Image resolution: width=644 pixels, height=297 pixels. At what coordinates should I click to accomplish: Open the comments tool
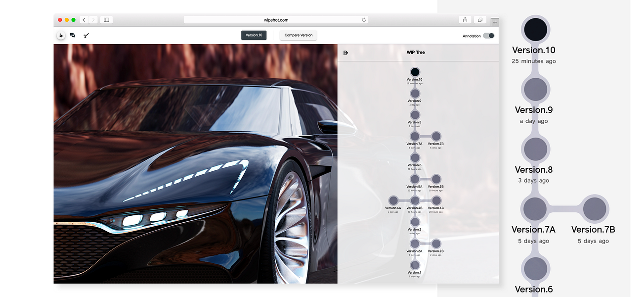click(x=73, y=35)
